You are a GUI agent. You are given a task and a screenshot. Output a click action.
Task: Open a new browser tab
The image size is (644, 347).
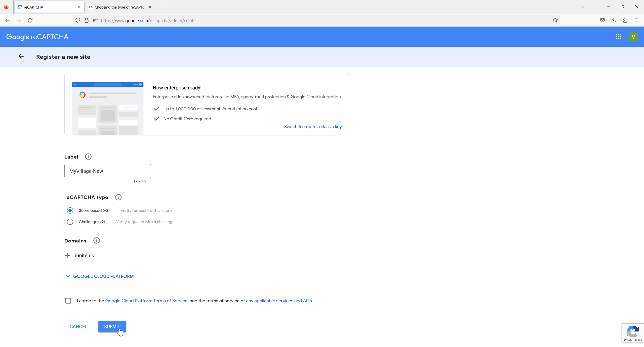(162, 7)
